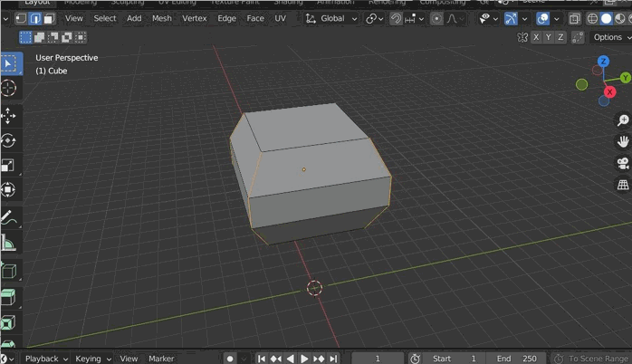The image size is (632, 364).
Task: Toggle the camera view icon
Action: click(623, 164)
